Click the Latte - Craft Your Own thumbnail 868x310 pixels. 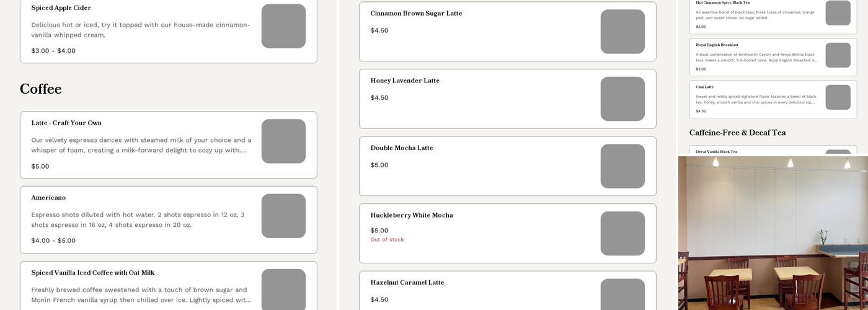283,141
